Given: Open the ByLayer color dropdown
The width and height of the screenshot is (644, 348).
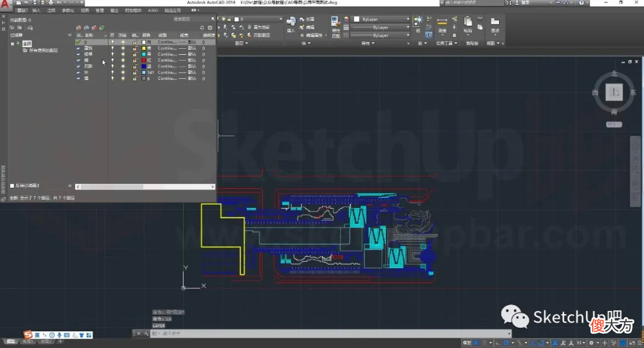Looking at the screenshot, I should (382, 19).
